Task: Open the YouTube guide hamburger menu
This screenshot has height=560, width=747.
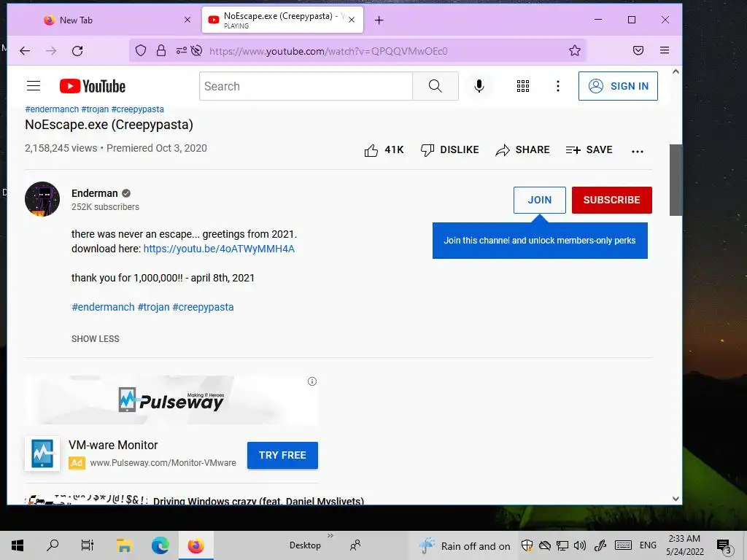Action: pyautogui.click(x=34, y=86)
